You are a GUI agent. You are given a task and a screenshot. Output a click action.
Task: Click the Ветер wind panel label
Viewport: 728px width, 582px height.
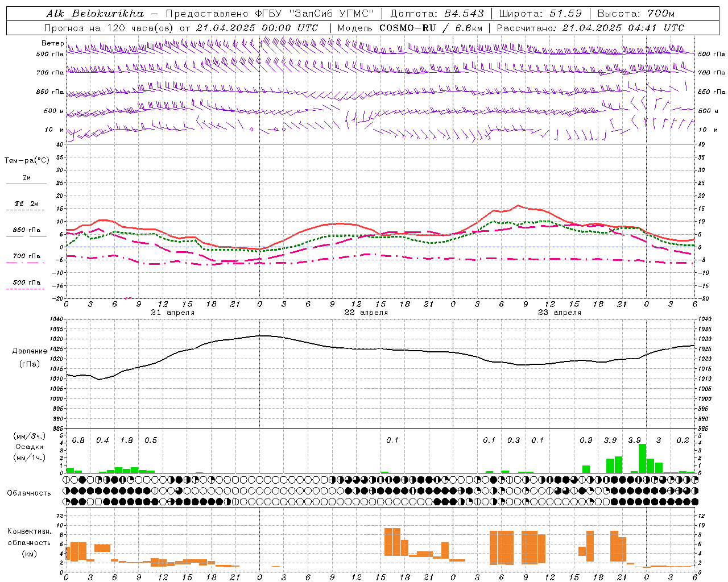[53, 43]
